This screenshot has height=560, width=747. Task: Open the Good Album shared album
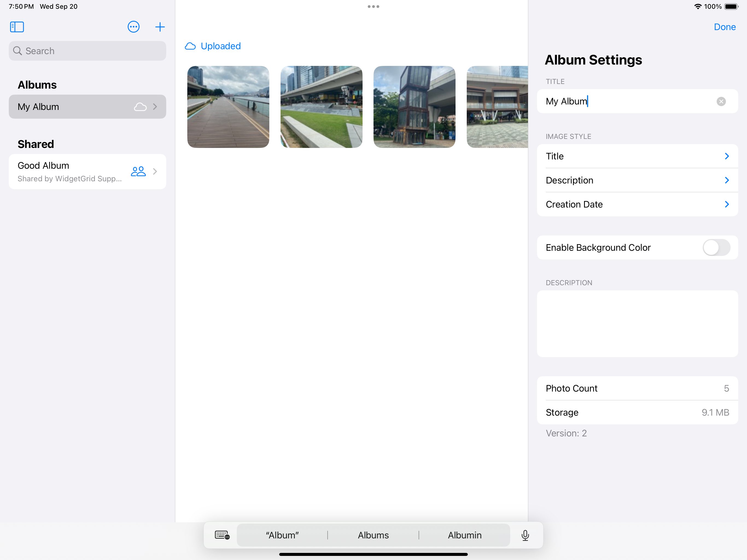(x=87, y=171)
